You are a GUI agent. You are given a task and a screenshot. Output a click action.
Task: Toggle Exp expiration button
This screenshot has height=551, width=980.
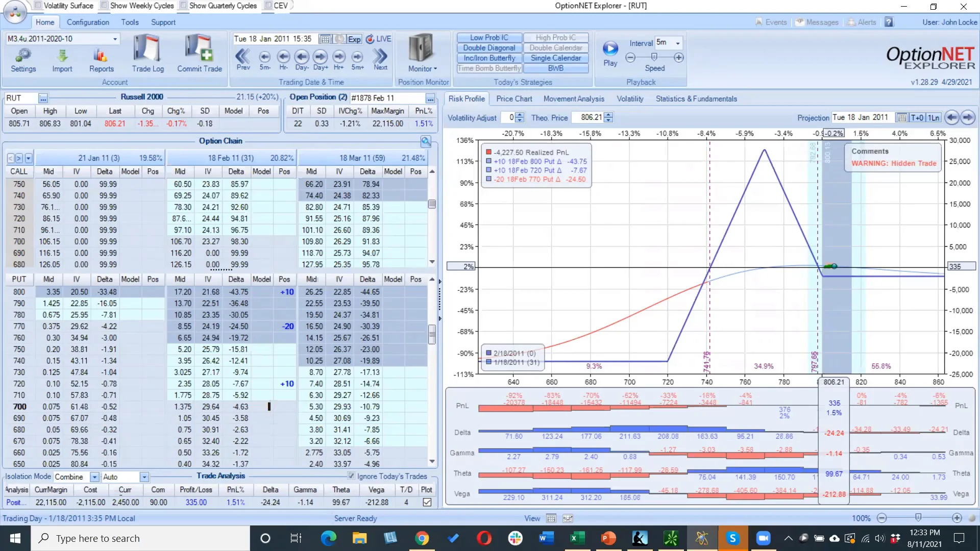354,39
